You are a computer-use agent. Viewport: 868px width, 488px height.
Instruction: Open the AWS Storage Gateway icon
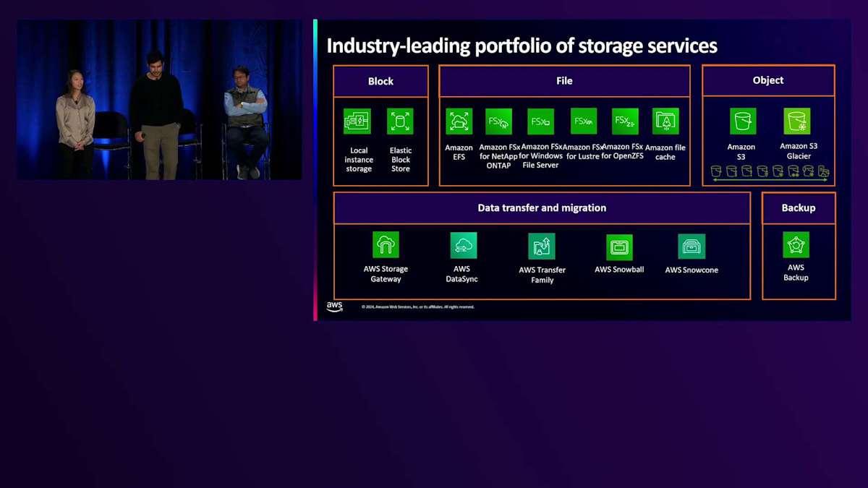pyautogui.click(x=386, y=244)
